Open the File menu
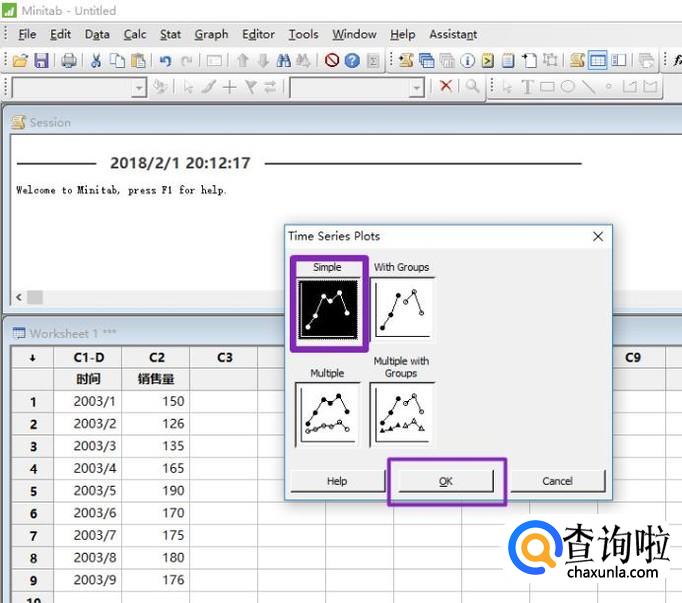Viewport: 682px width, 603px height. [x=27, y=34]
